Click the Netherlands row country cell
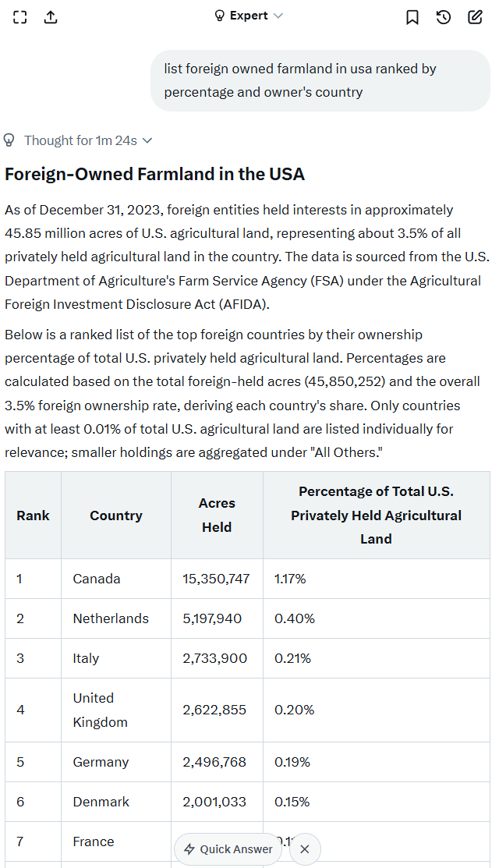499x868 pixels. click(x=111, y=618)
